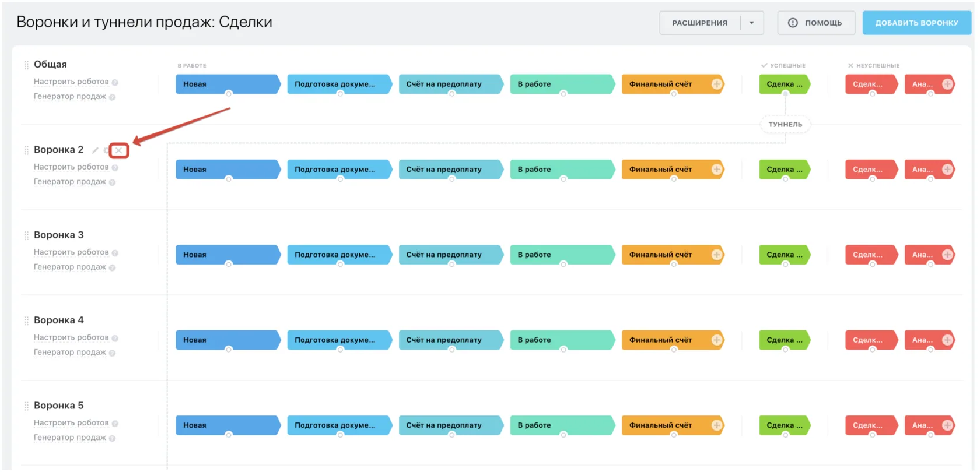
Task: Rename Воронка 2 using the pencil icon
Action: (95, 150)
